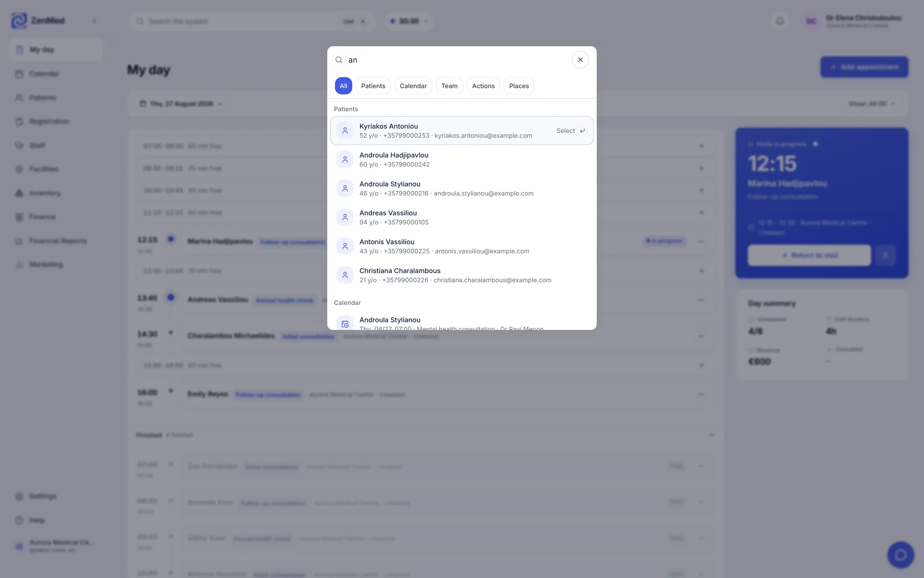Show only Places results
The height and width of the screenshot is (578, 924).
[519, 86]
